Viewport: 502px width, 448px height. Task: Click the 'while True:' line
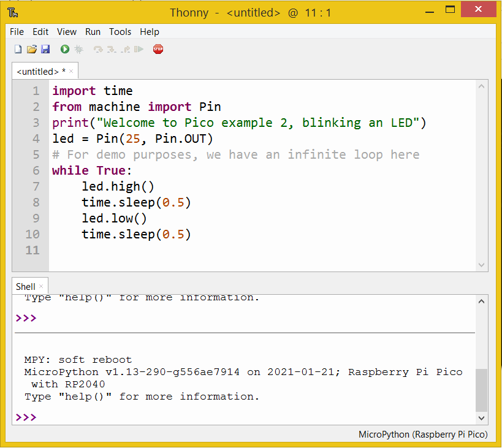click(92, 170)
